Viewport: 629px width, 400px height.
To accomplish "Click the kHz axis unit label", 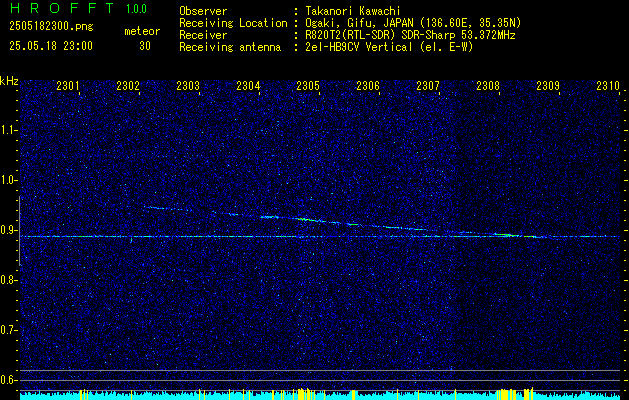I will tap(9, 81).
